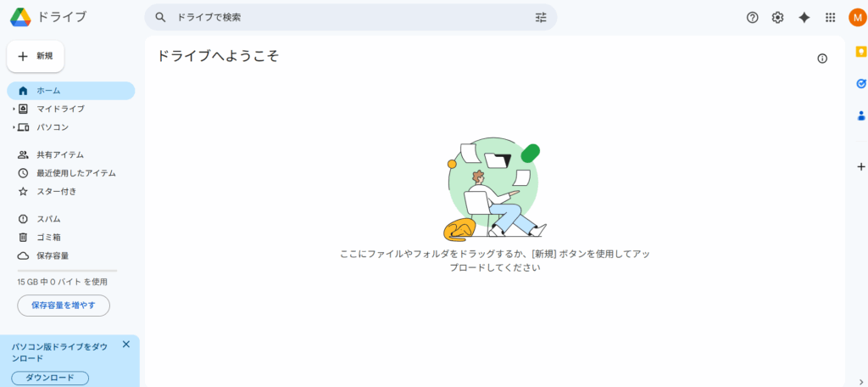
Task: Open スター付き items
Action: click(71, 192)
